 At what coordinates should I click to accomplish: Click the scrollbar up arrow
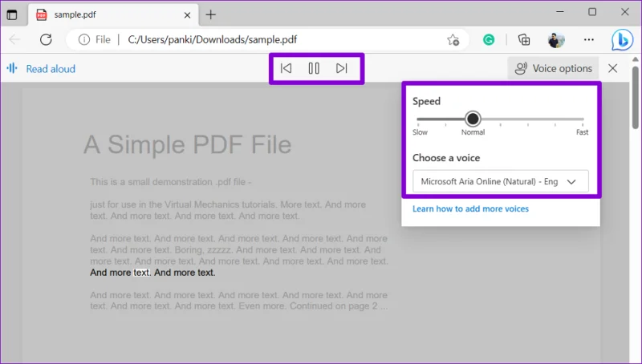coord(635,59)
